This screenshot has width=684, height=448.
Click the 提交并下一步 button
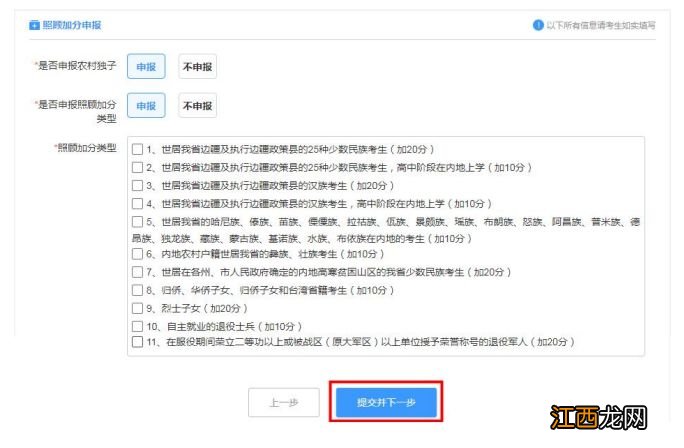386,402
